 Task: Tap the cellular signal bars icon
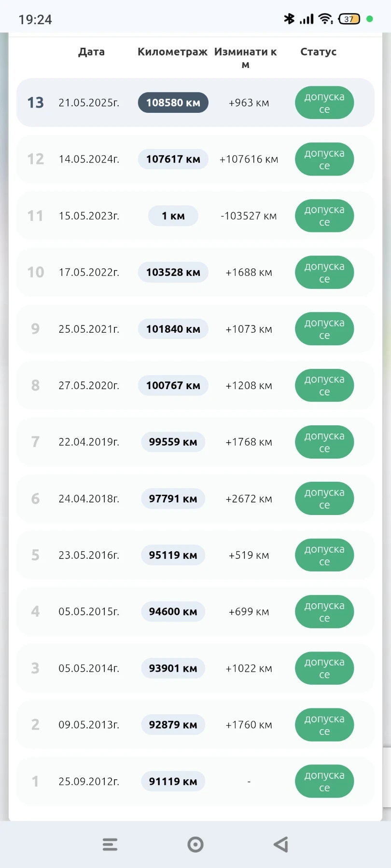pyautogui.click(x=307, y=19)
